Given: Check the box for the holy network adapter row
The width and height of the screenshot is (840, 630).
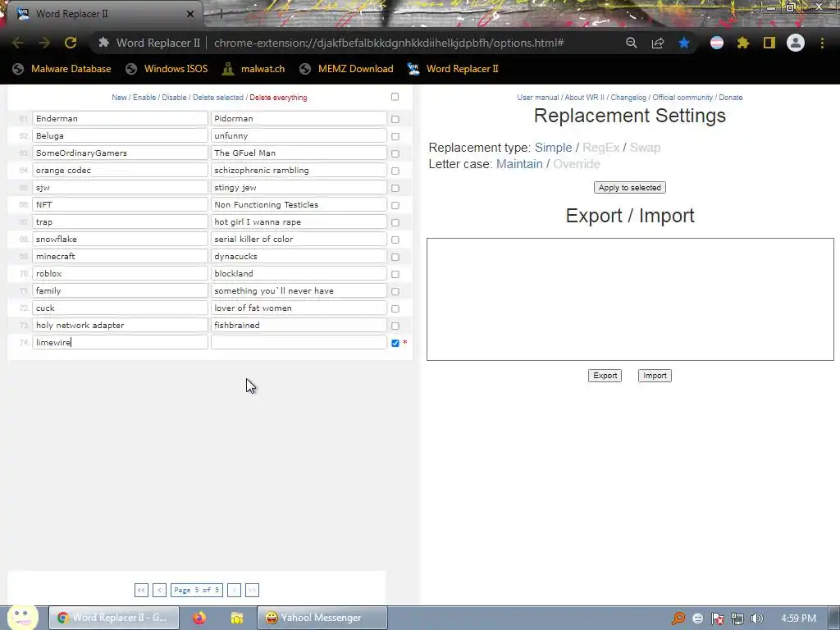Looking at the screenshot, I should point(395,326).
